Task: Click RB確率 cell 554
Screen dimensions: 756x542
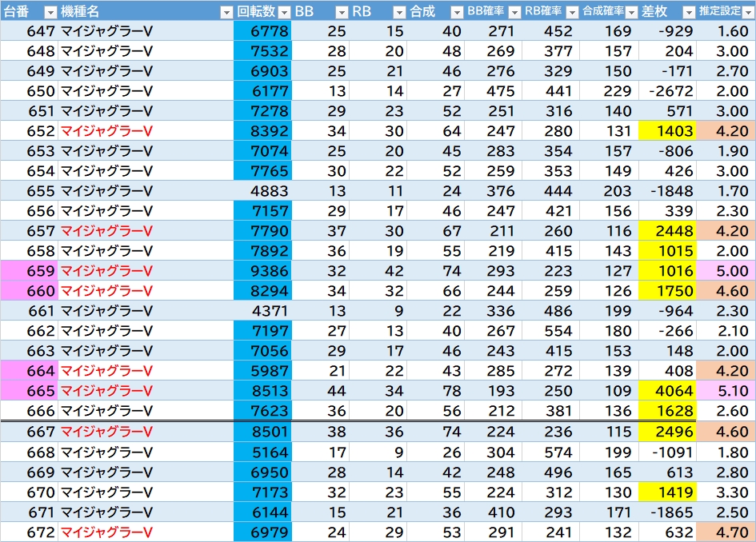Action: [551, 330]
